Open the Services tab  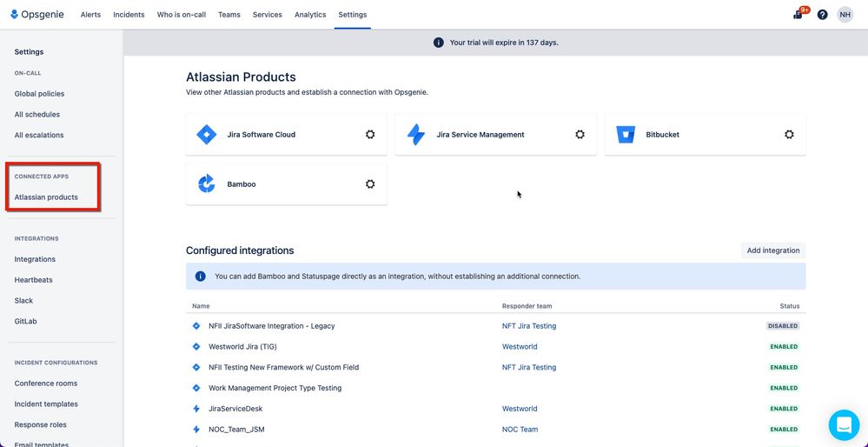tap(268, 15)
